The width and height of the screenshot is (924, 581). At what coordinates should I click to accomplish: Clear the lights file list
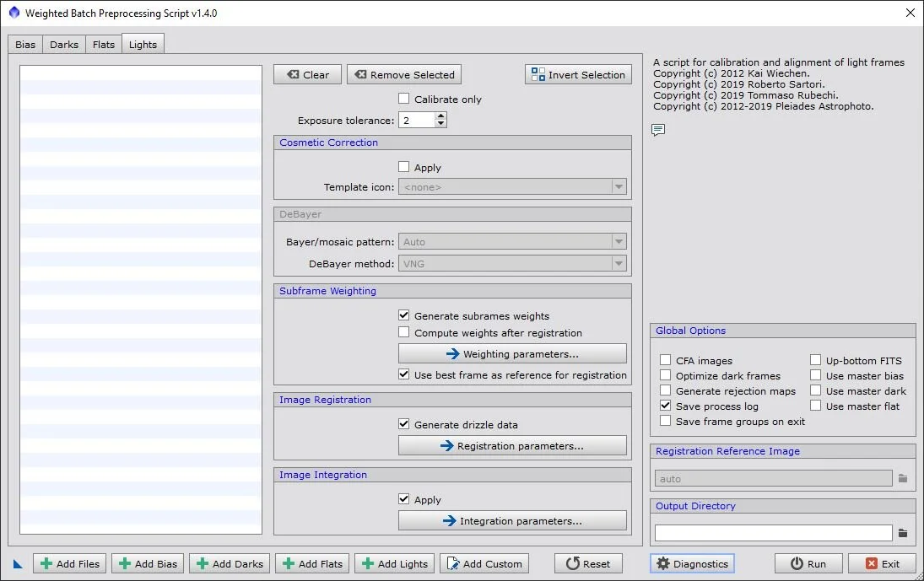click(x=308, y=75)
